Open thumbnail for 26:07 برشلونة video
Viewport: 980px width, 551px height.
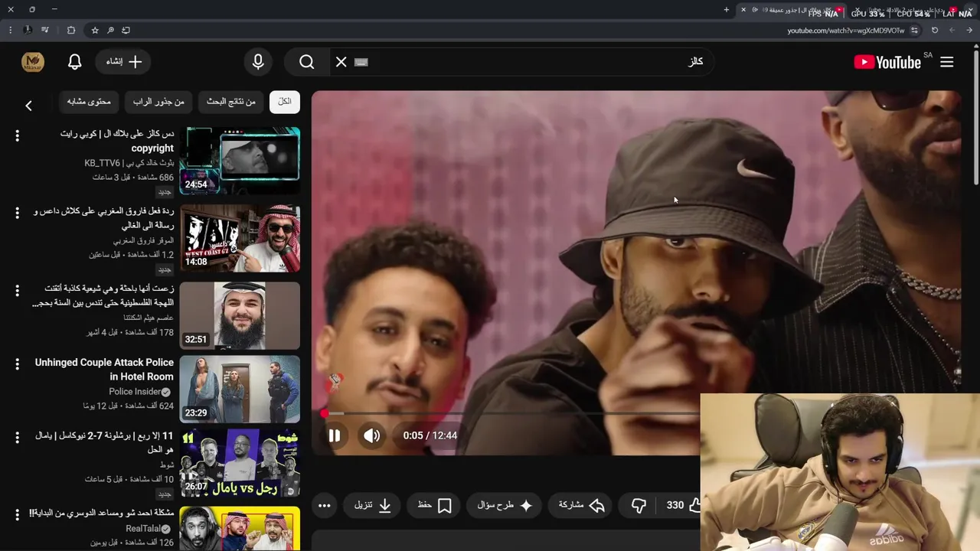tap(240, 463)
